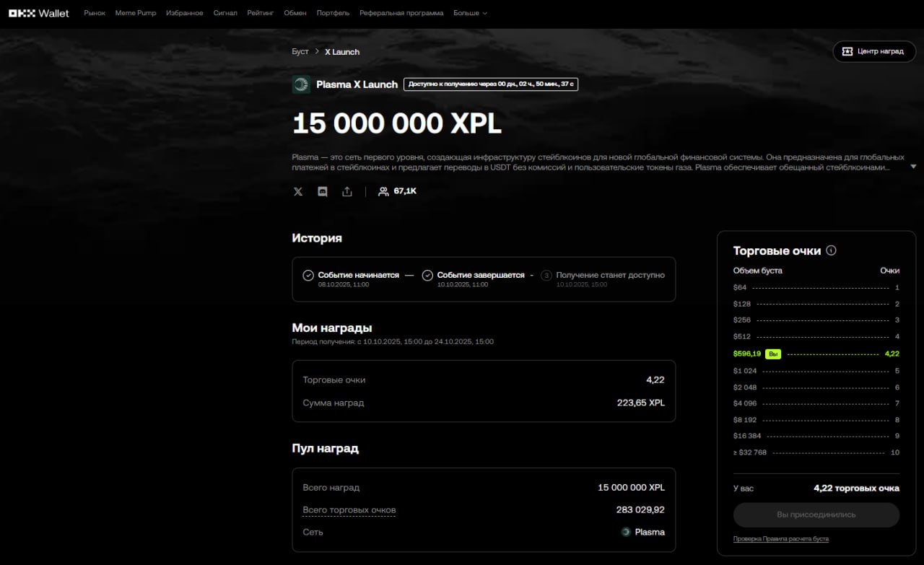Viewport: 924px width, 565px height.
Task: Click the share icon under description
Action: (347, 191)
